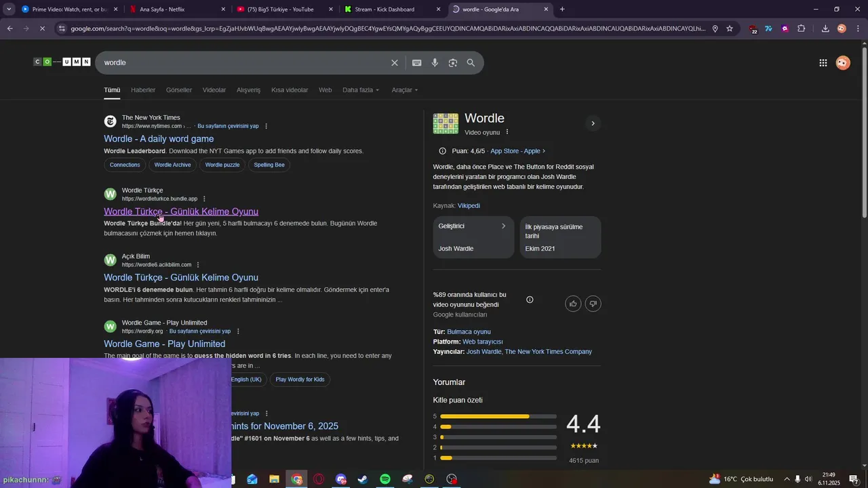
Task: Click the Spelling Bee chip
Action: click(x=269, y=165)
